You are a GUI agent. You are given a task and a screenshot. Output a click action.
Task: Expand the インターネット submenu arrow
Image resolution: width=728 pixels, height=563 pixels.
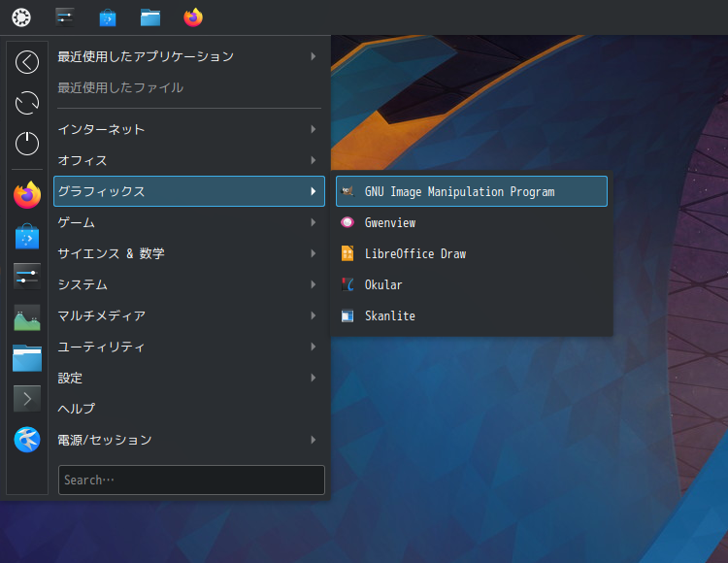(x=314, y=129)
